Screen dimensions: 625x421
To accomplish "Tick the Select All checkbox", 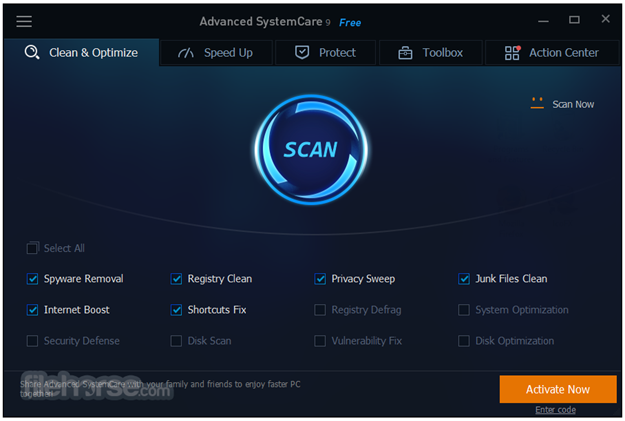I will (33, 248).
